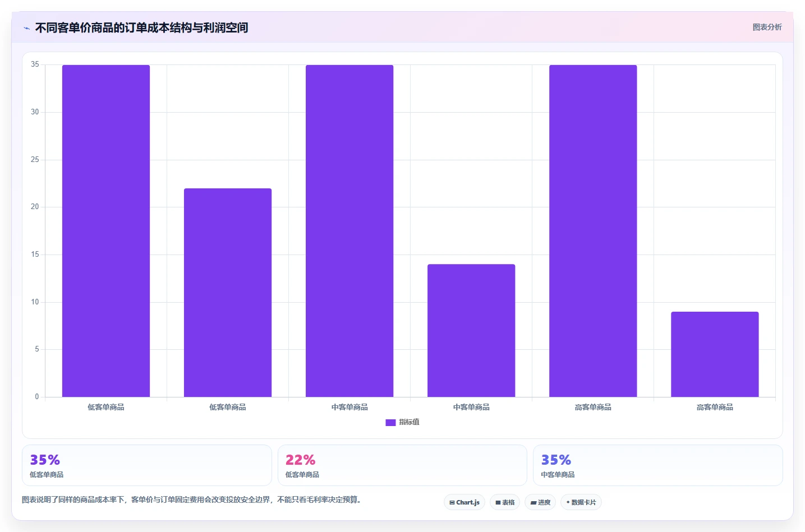Click the y-axis value 10
This screenshot has width=805, height=532.
tap(35, 302)
